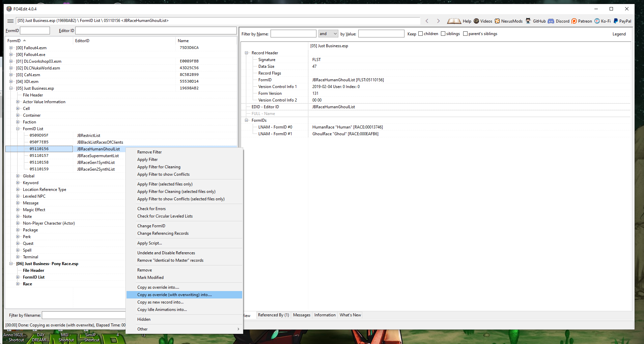
Task: Open the Discord icon link
Action: pyautogui.click(x=551, y=21)
